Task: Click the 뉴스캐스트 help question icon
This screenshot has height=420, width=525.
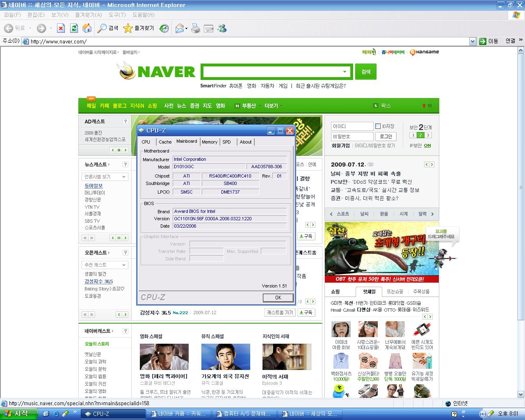Action: (125, 164)
